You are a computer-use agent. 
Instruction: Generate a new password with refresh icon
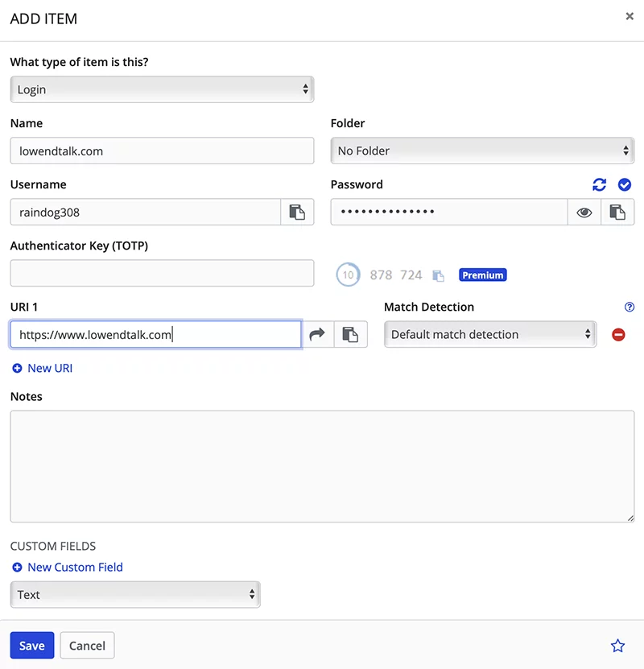click(599, 184)
